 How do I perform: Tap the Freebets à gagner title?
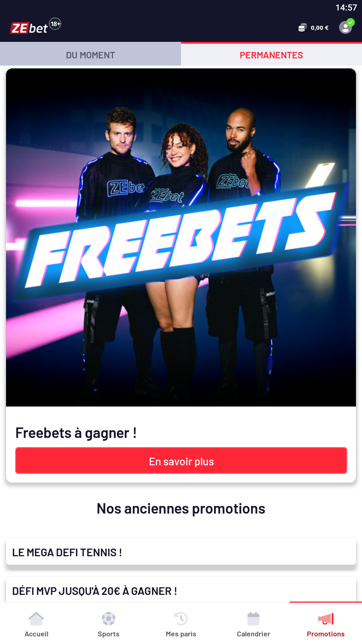click(76, 433)
